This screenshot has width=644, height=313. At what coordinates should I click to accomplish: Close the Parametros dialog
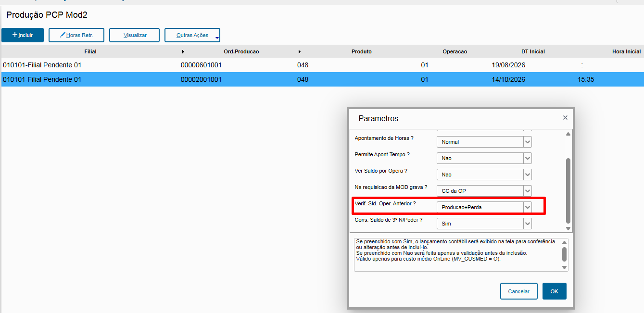(x=565, y=117)
